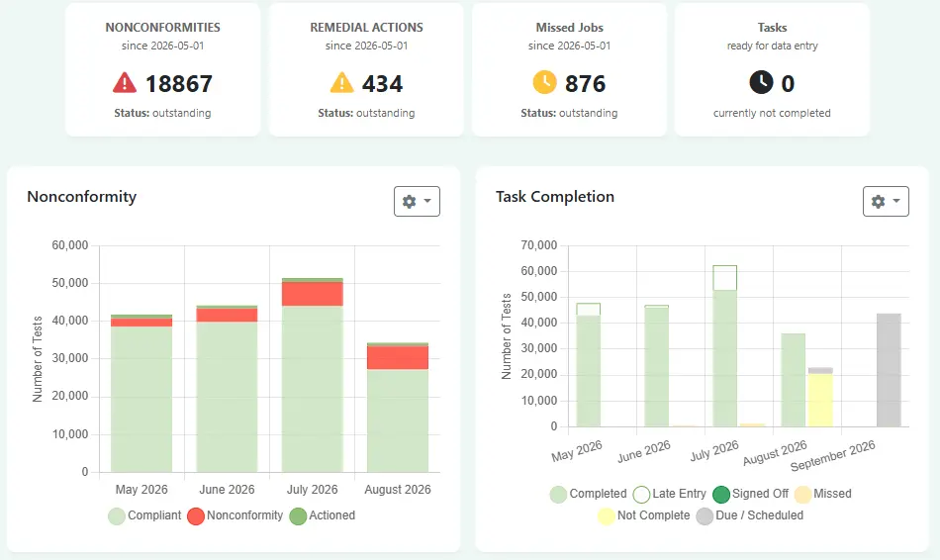Click the 'since 2026-05-01' text under Nonconformities
The image size is (940, 560).
pyautogui.click(x=162, y=46)
